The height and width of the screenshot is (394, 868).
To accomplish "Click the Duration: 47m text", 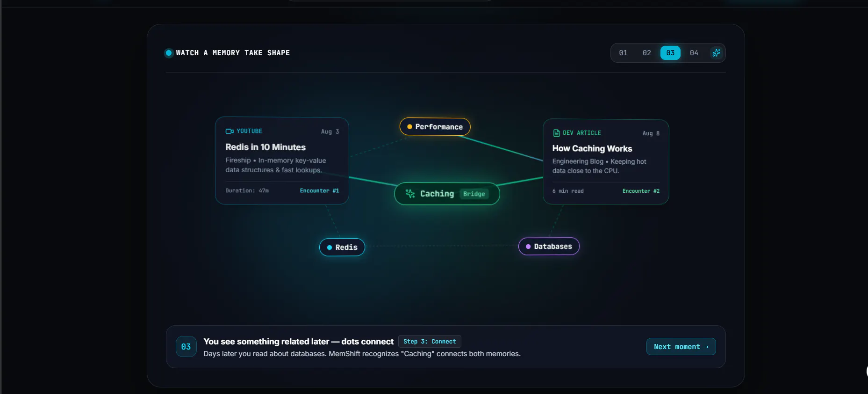I will coord(247,190).
